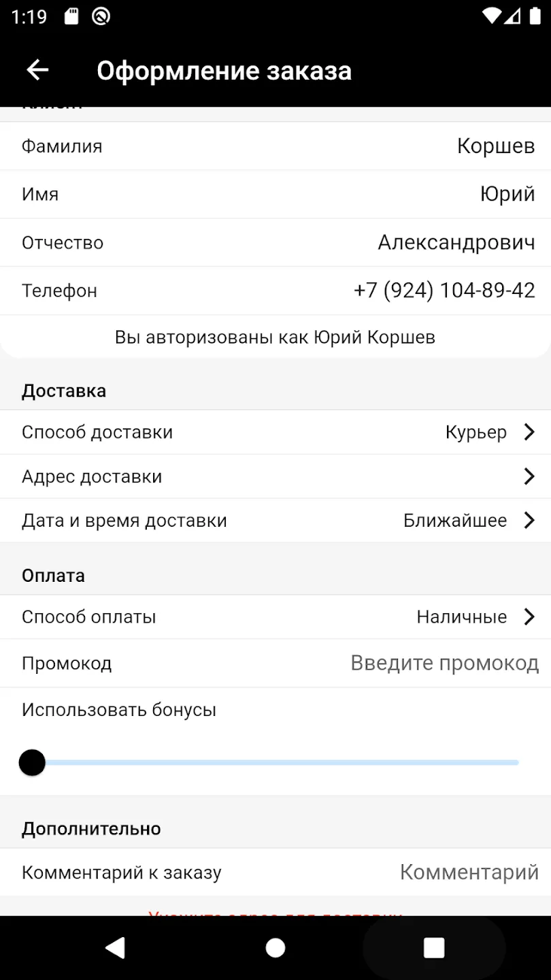
Task: Open delivery method chevron next to Курьер
Action: pyautogui.click(x=529, y=432)
